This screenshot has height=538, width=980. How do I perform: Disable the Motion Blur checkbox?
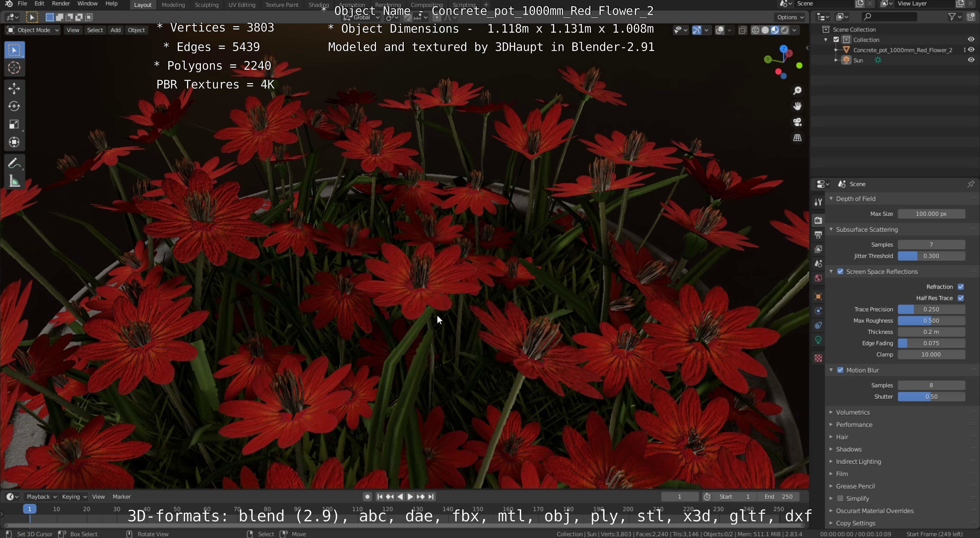840,370
